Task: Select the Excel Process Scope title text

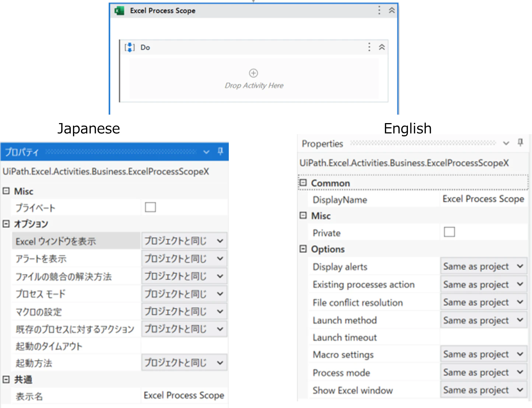Action: [162, 11]
